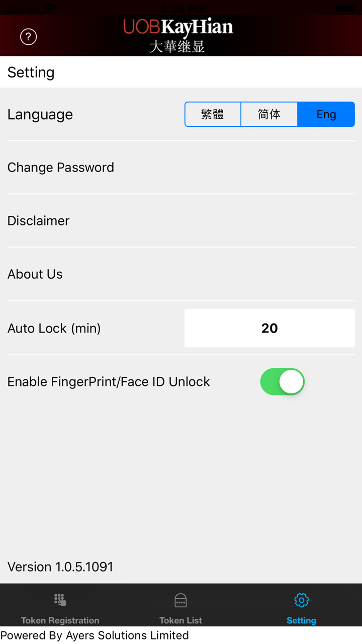Screen dimensions: 362x644
Task: Select Simplified Chinese 简体 language
Action: [269, 114]
